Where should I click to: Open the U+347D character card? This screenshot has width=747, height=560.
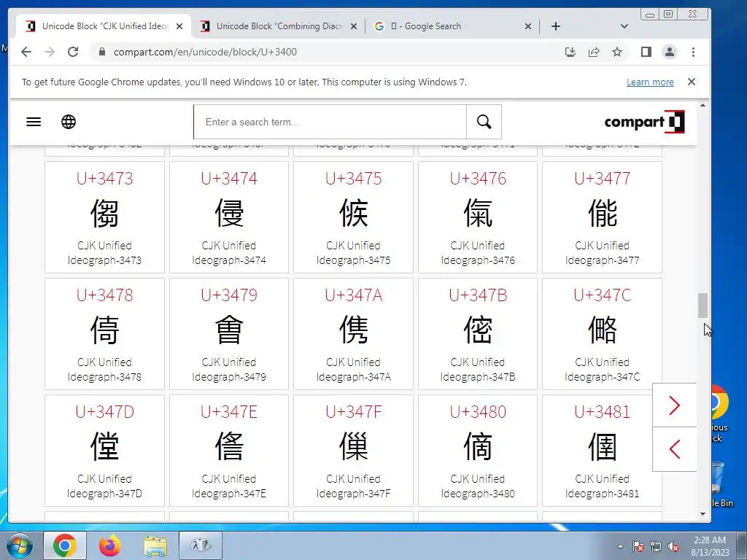click(x=104, y=451)
